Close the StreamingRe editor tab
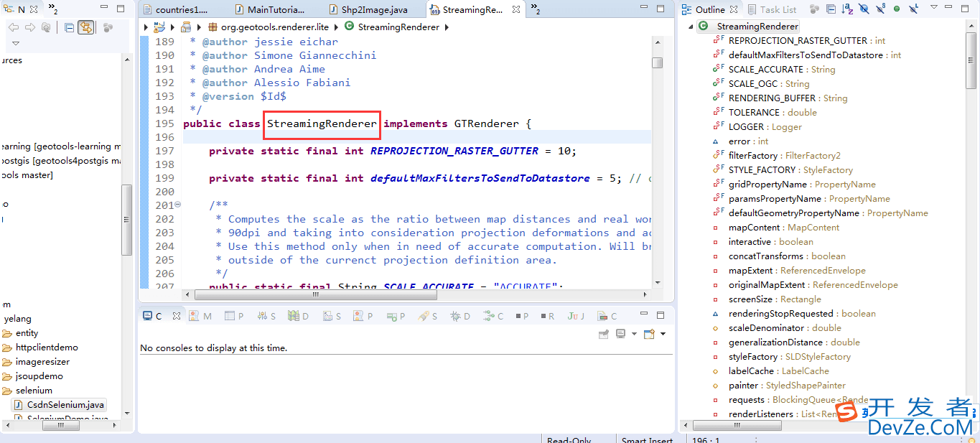 pyautogui.click(x=516, y=10)
